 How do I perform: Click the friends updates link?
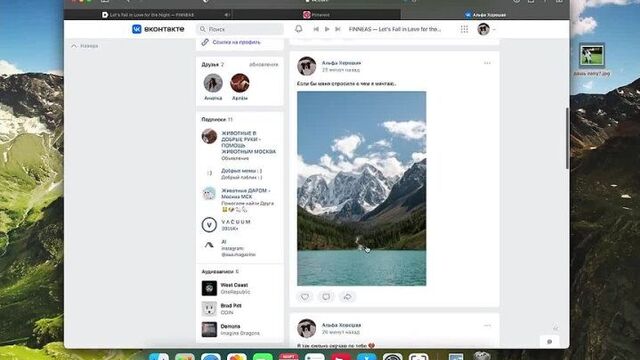click(x=264, y=64)
